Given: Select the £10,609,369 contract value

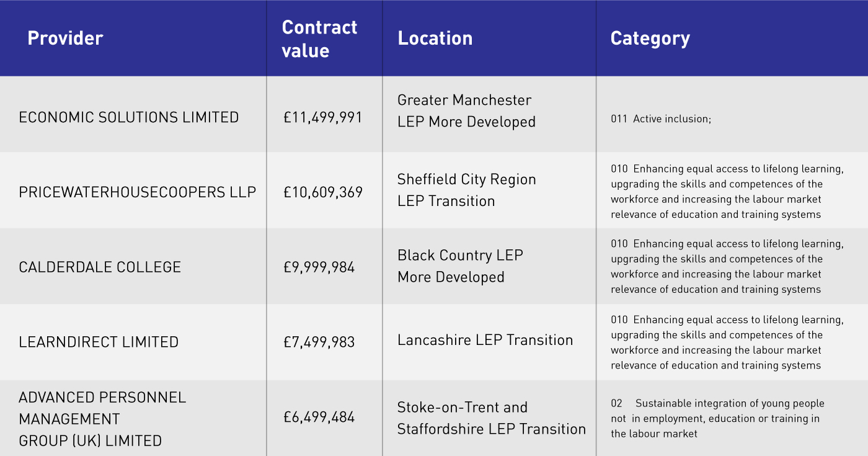Looking at the screenshot, I should click(322, 192).
